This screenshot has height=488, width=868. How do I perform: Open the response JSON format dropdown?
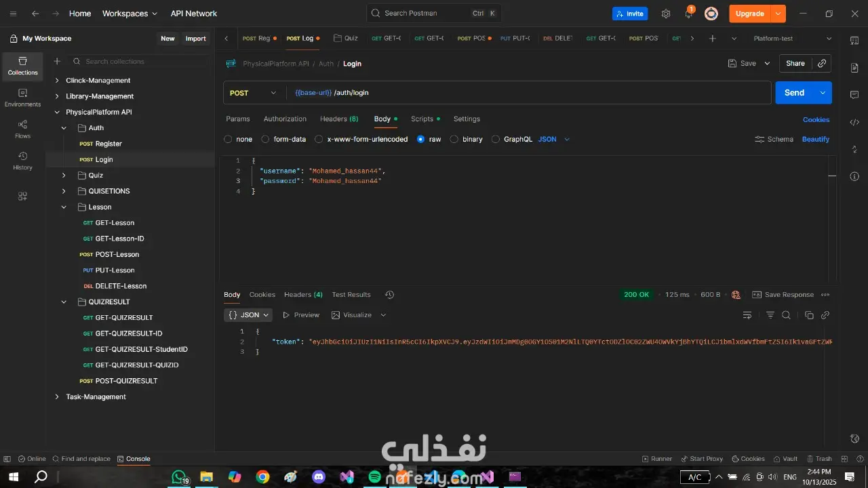tap(248, 315)
